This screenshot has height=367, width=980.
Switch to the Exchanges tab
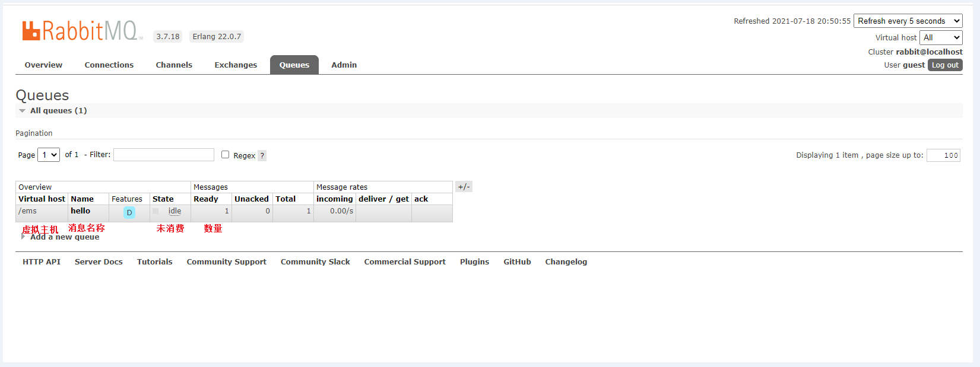[x=236, y=65]
